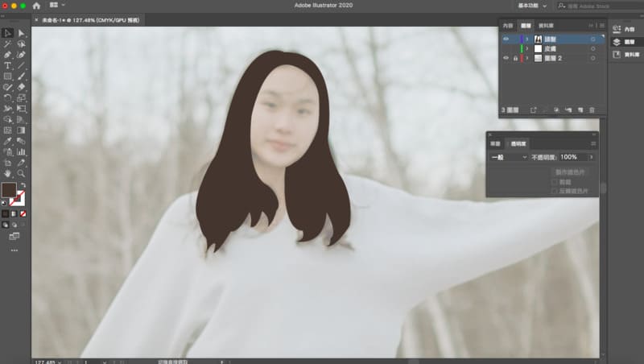Reset to default fill and stroke
This screenshot has height=364, width=644.
point(4,203)
